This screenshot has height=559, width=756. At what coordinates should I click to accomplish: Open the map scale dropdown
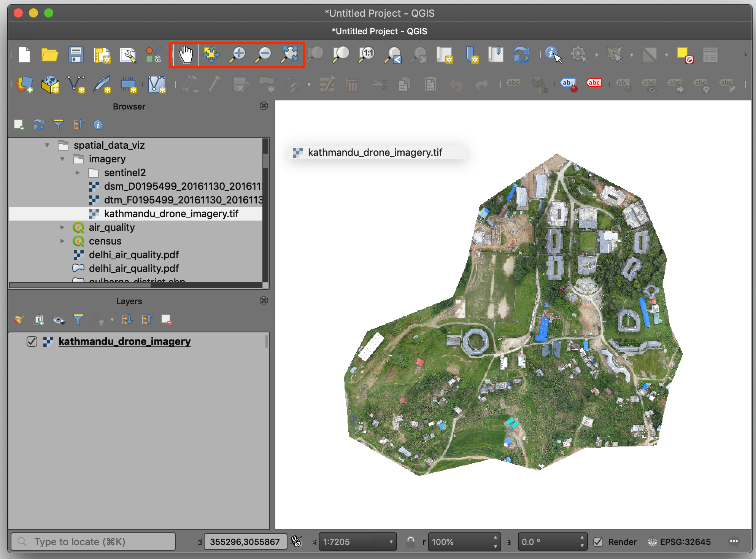point(391,542)
